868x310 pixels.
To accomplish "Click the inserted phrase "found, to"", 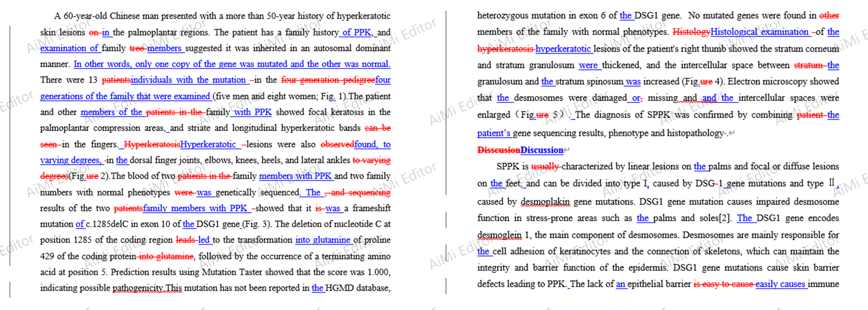I will point(372,144).
